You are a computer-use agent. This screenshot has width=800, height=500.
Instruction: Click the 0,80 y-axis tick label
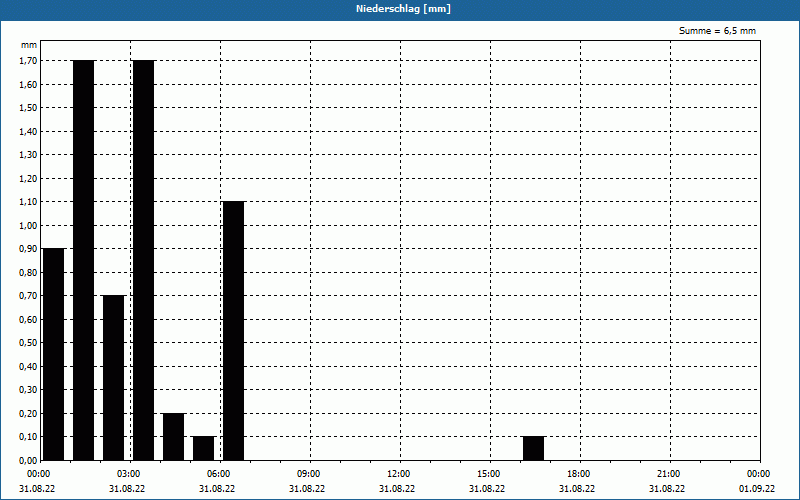pos(28,272)
